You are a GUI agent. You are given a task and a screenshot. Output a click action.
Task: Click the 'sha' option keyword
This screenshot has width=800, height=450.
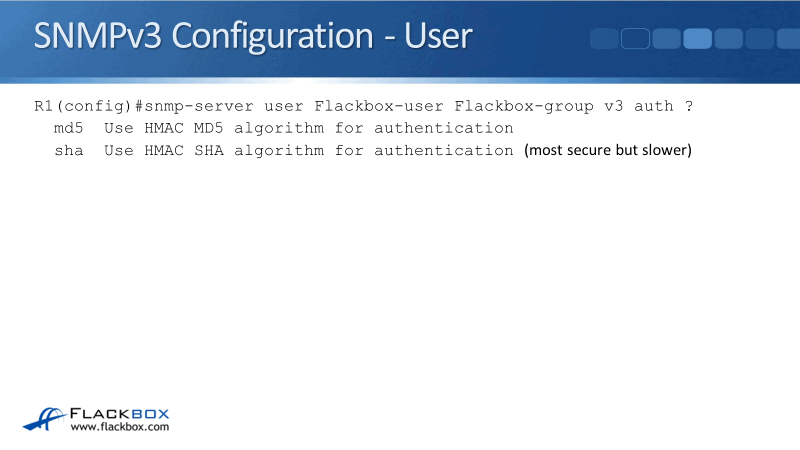coord(69,150)
